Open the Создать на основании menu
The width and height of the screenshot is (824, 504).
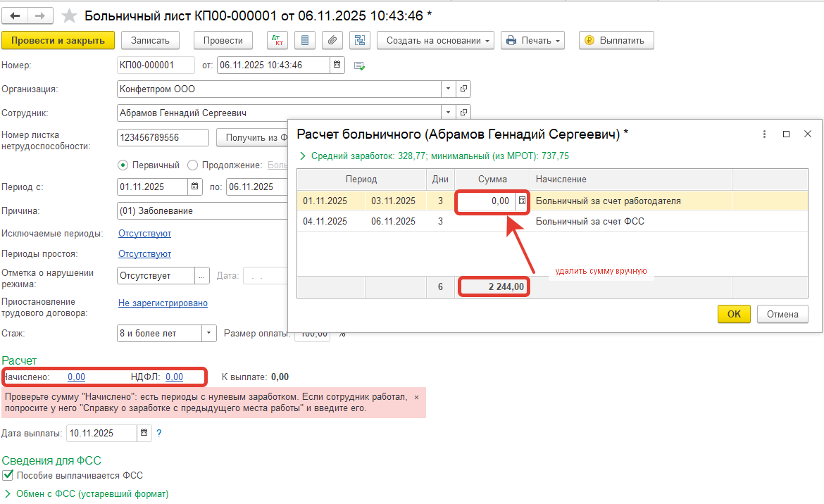435,40
